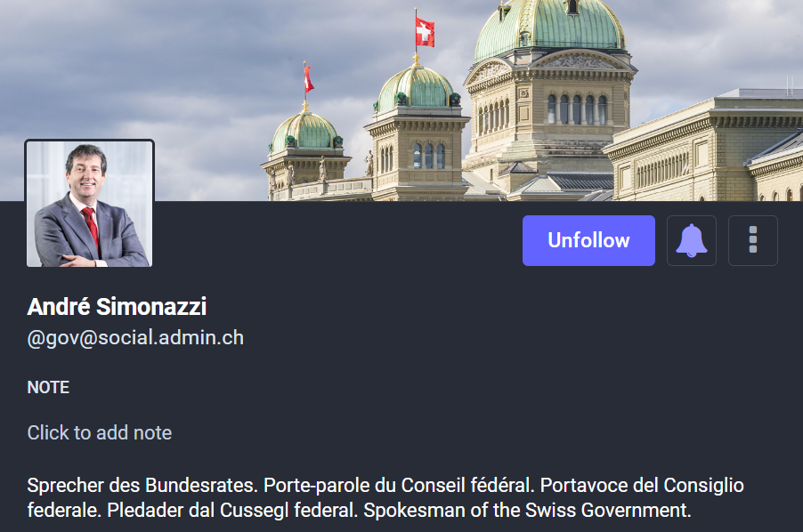The height and width of the screenshot is (532, 803).
Task: Click the @gov@social.admin.ch handle
Action: pos(135,338)
